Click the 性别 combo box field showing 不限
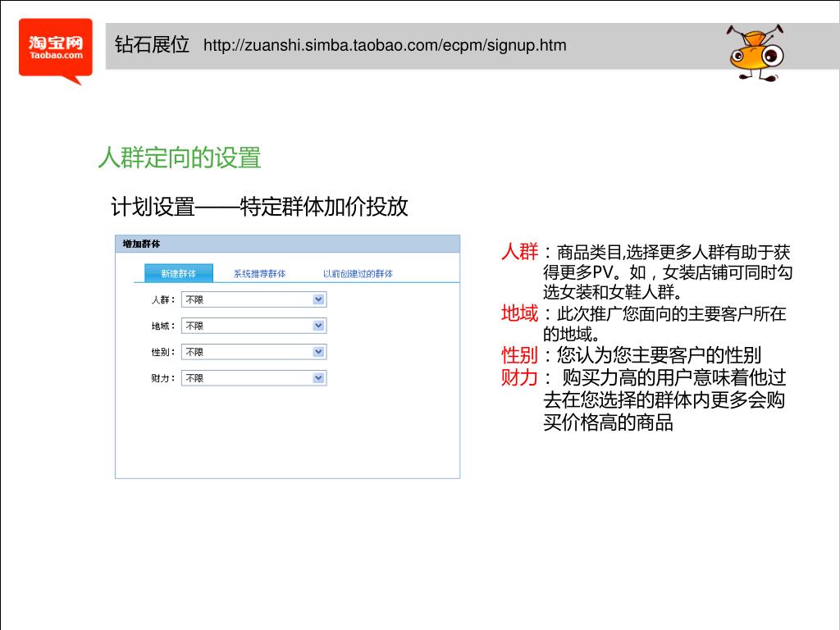The width and height of the screenshot is (840, 630). [x=254, y=352]
